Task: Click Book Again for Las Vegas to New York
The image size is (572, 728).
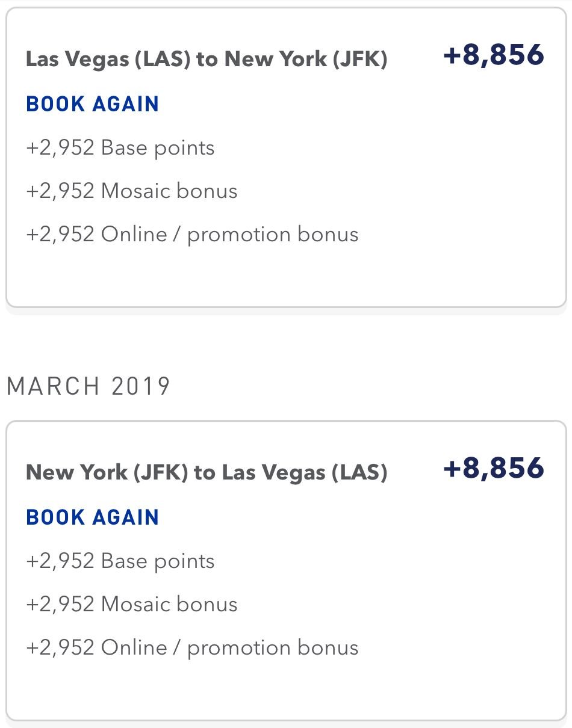Action: tap(92, 104)
